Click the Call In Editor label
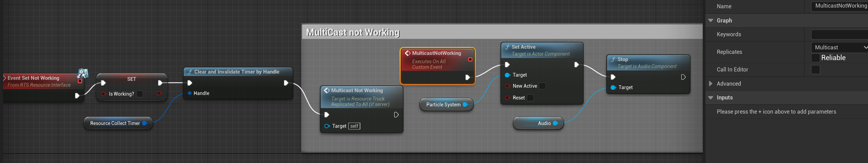868x163 pixels. 732,69
